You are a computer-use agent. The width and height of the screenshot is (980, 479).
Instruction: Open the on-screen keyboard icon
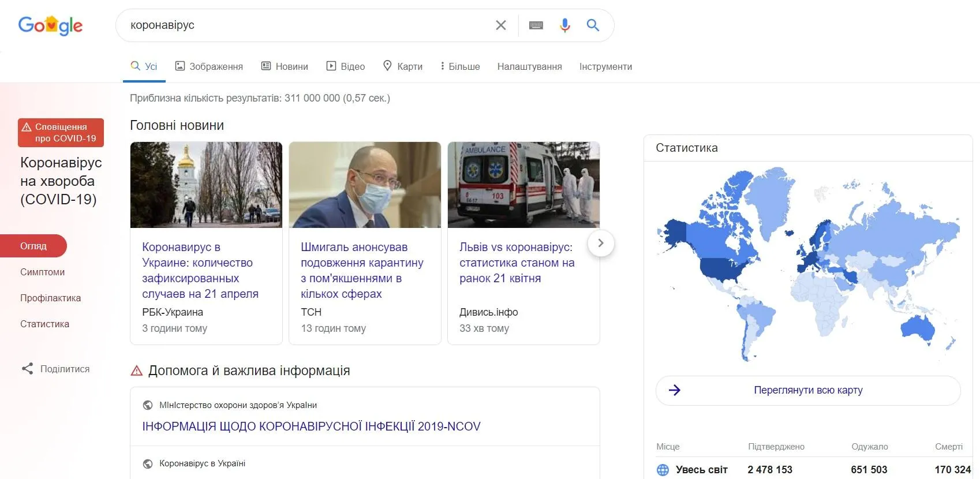click(x=536, y=25)
